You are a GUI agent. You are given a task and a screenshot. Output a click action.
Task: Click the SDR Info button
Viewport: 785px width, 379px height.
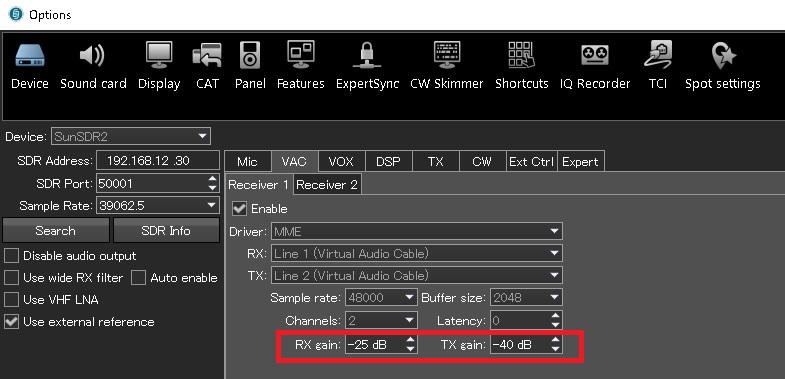pyautogui.click(x=166, y=231)
